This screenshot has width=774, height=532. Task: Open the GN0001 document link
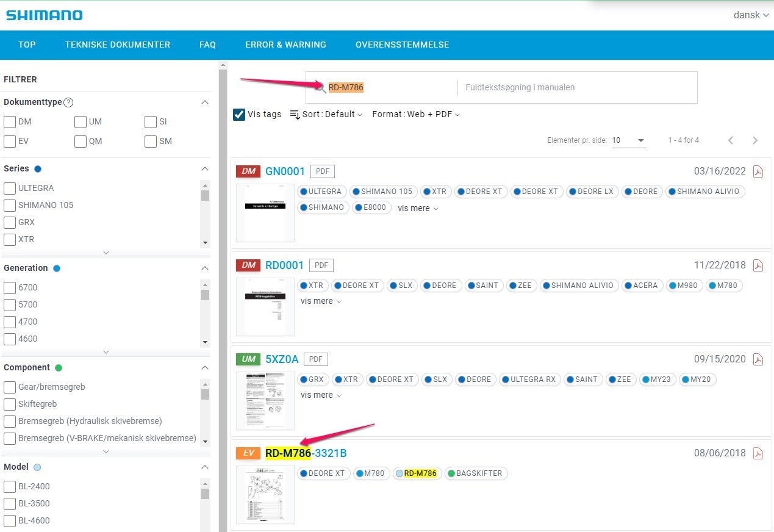coord(285,171)
